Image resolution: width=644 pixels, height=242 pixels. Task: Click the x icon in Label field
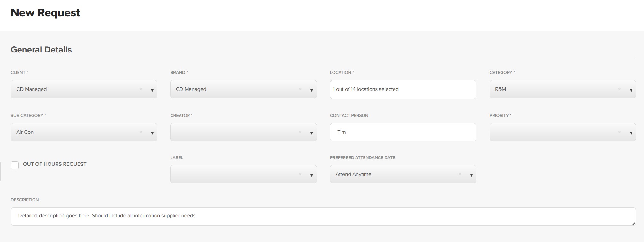[x=300, y=174]
